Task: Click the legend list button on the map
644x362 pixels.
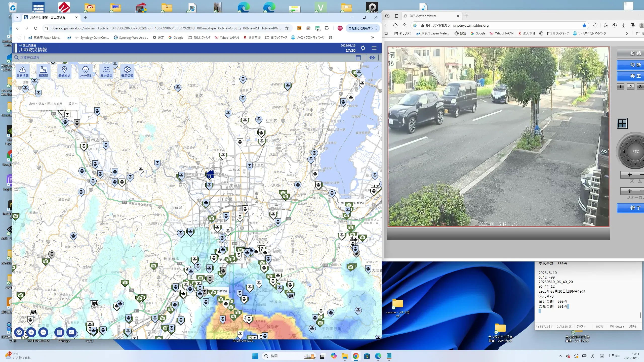Action: tap(59, 332)
